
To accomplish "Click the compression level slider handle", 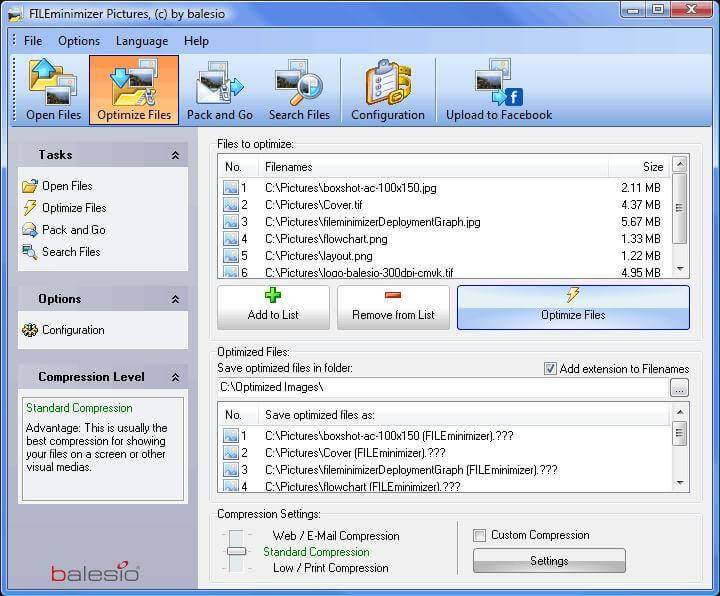I will (236, 551).
